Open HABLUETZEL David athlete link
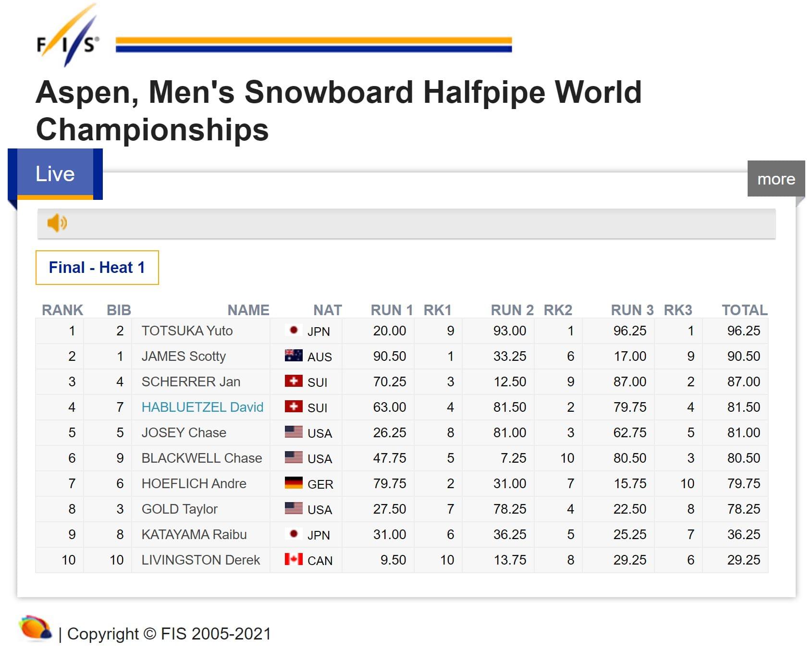 pos(202,407)
